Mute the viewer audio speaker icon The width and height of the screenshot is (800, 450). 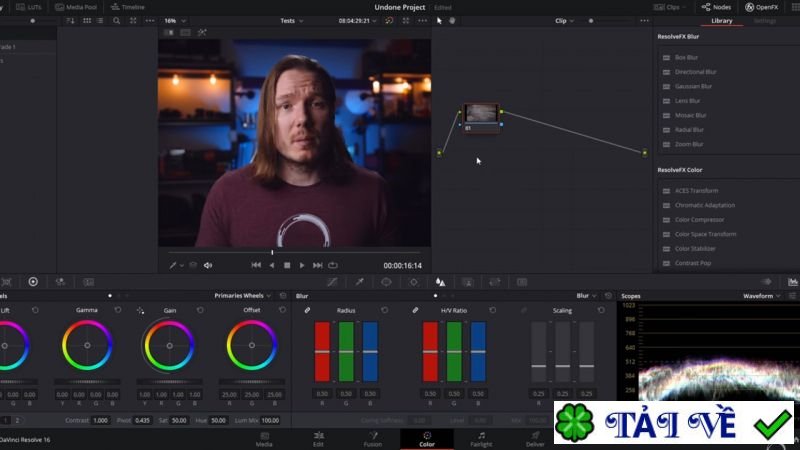pos(208,265)
